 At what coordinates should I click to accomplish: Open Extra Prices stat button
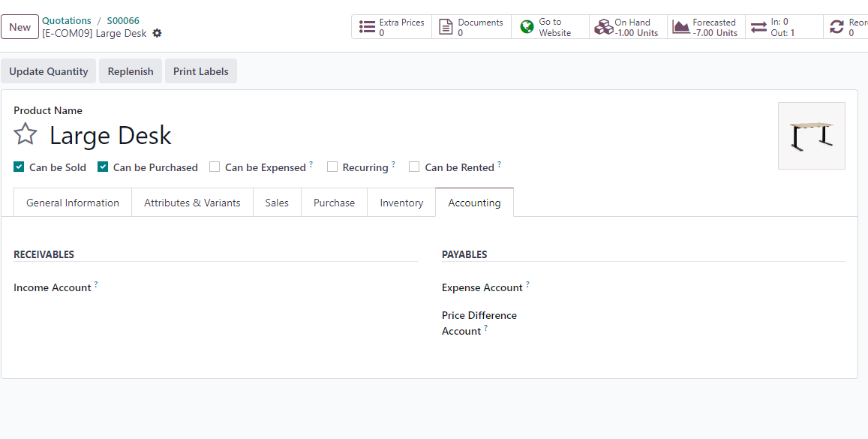click(x=392, y=27)
